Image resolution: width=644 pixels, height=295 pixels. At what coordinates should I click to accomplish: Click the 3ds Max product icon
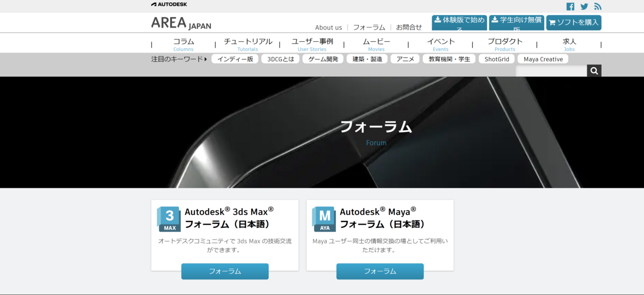[x=169, y=219]
